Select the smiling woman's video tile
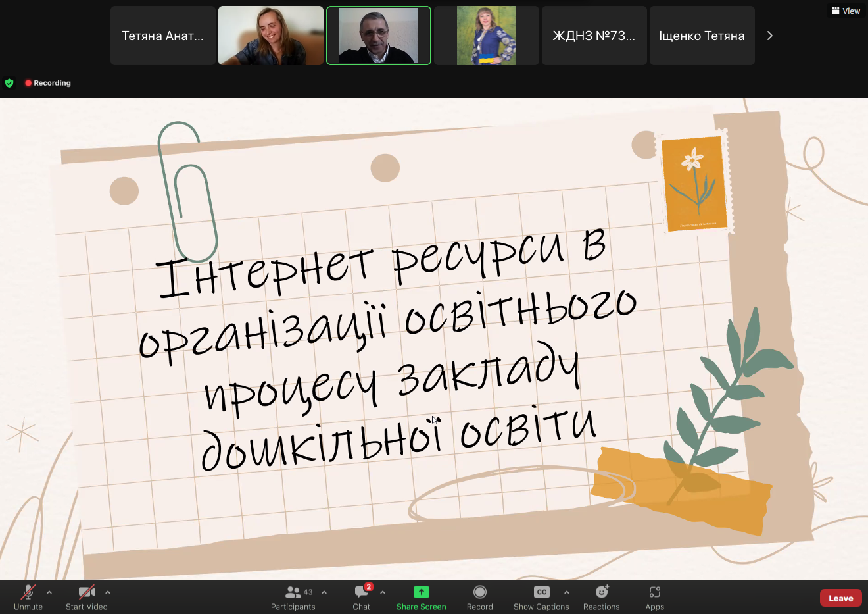 (x=271, y=36)
